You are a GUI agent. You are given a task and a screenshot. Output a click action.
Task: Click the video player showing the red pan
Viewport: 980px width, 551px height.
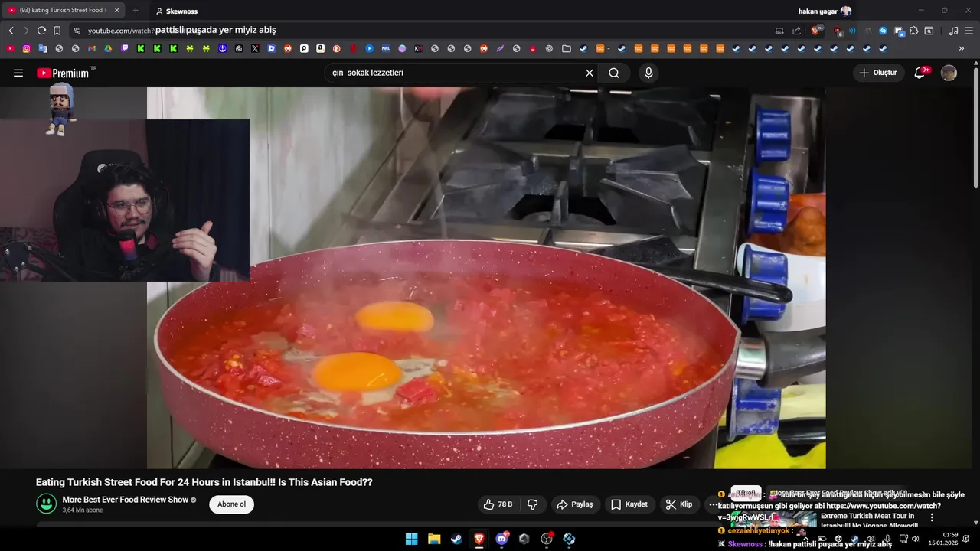coord(486,278)
